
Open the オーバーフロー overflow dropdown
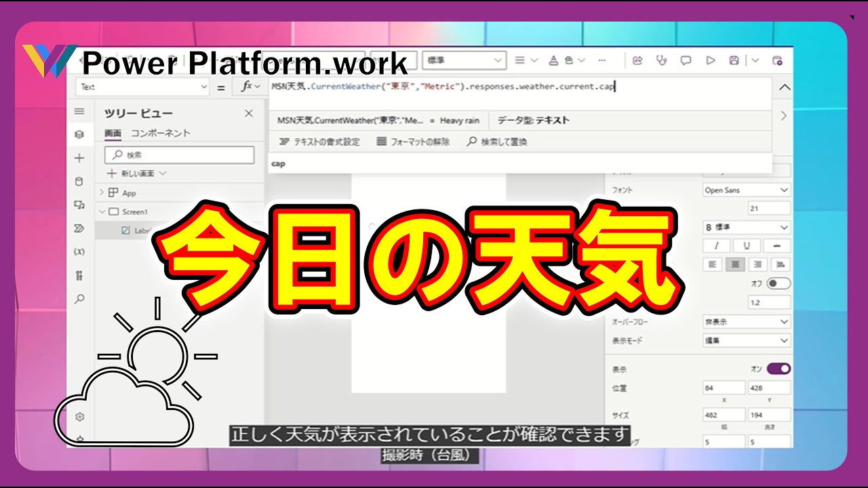pos(747,321)
